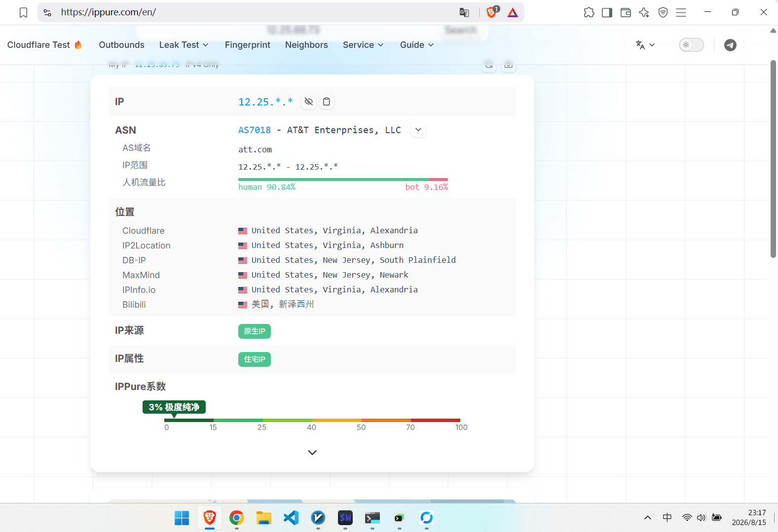Open the battery tray icon

tap(717, 518)
